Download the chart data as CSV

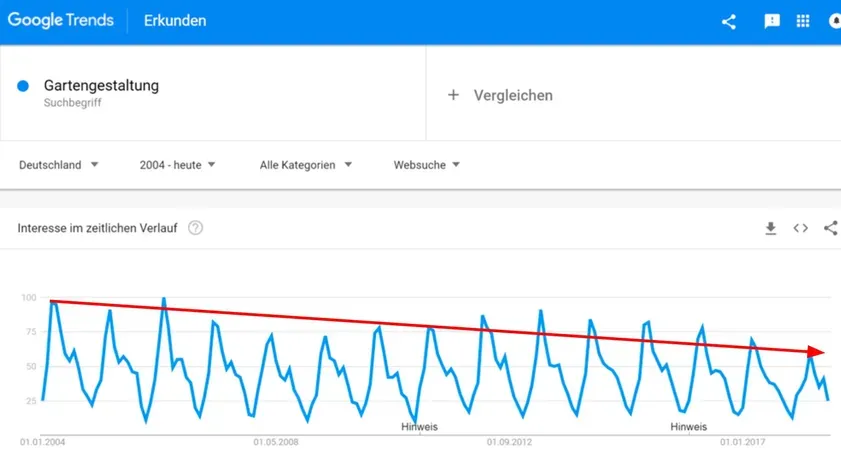click(771, 228)
